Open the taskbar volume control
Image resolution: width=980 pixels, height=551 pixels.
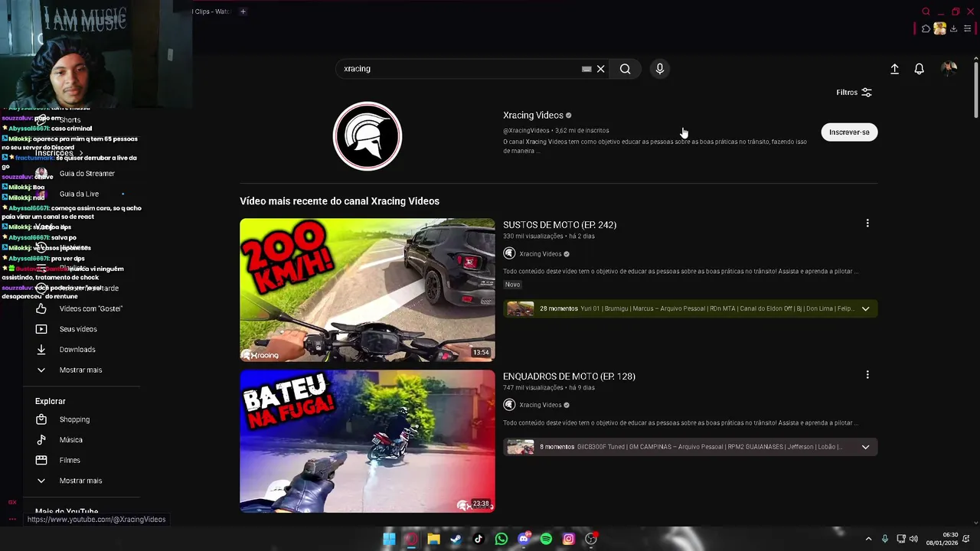click(913, 539)
